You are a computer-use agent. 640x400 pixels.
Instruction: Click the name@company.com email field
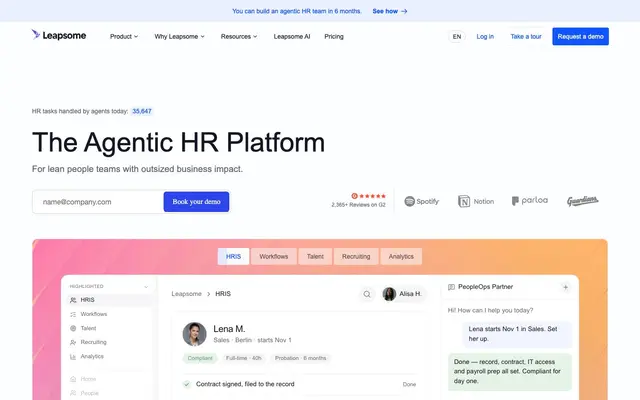(98, 202)
